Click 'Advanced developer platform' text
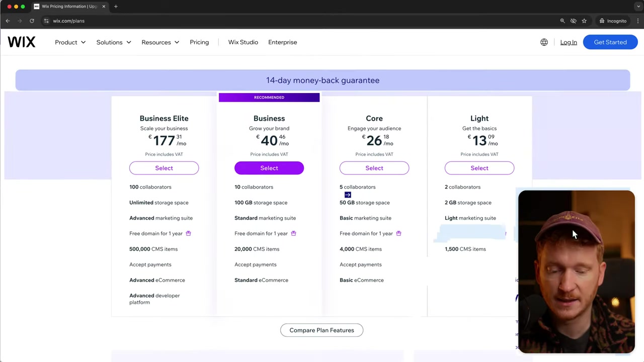Image resolution: width=644 pixels, height=362 pixels. point(154,299)
